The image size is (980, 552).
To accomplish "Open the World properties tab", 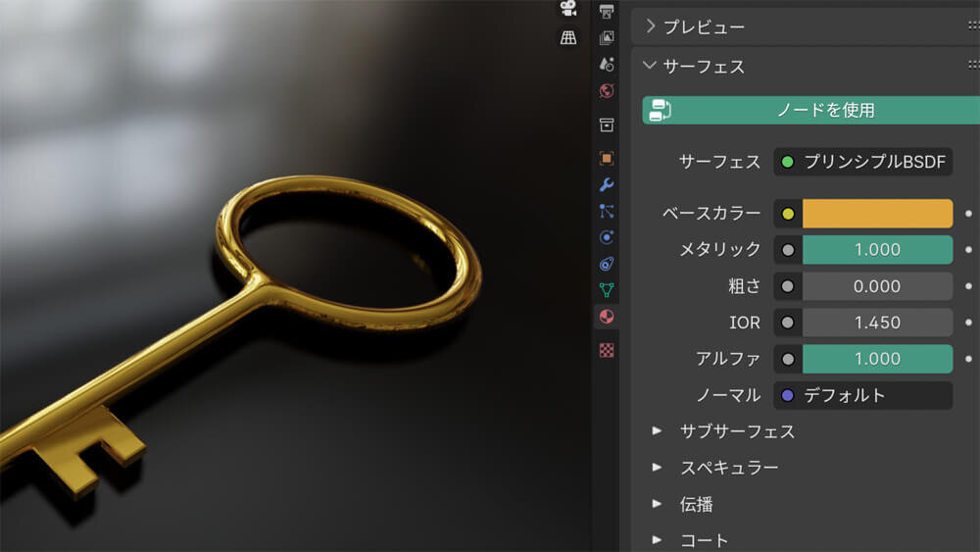I will [x=607, y=91].
